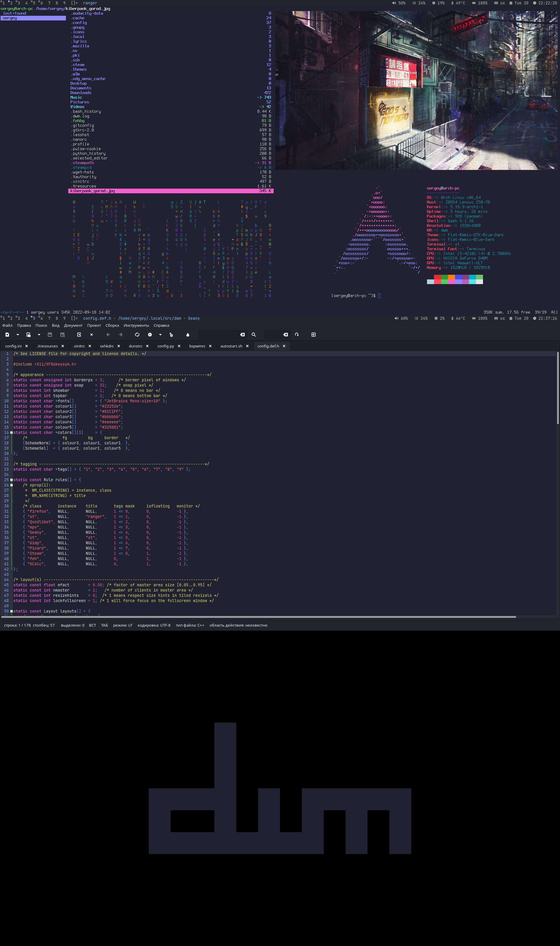Toggle fold marker at line 50
Screen dimensions: 560x946
[x=11, y=611]
